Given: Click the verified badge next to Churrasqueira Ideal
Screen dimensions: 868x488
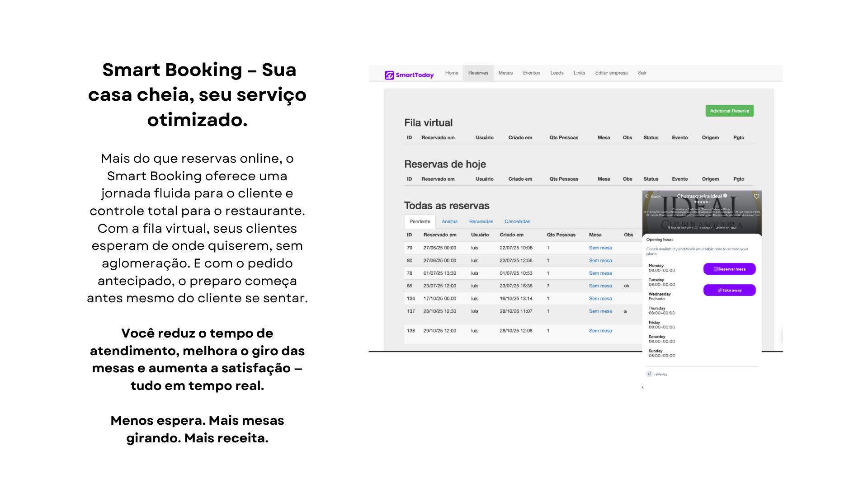Looking at the screenshot, I should pos(725,196).
